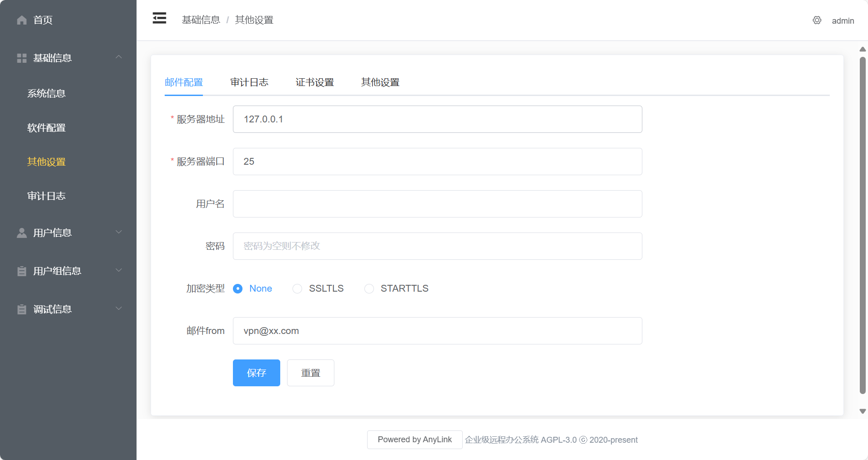Expand the 调试信息 menu section
868x460 pixels.
[118, 308]
